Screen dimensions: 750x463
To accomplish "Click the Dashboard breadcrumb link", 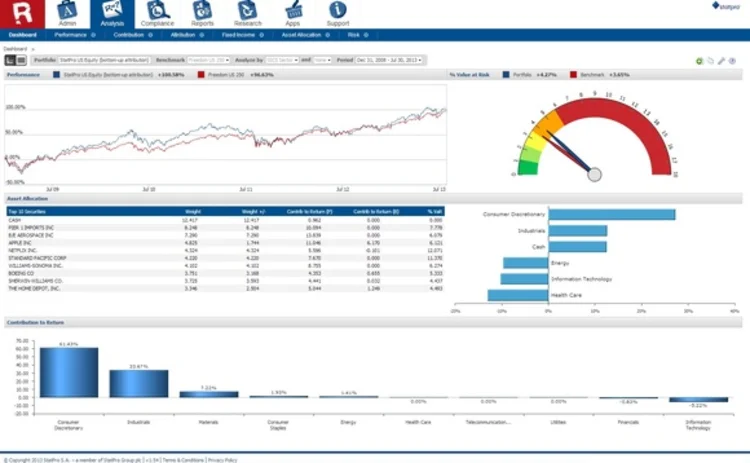I will pos(15,49).
